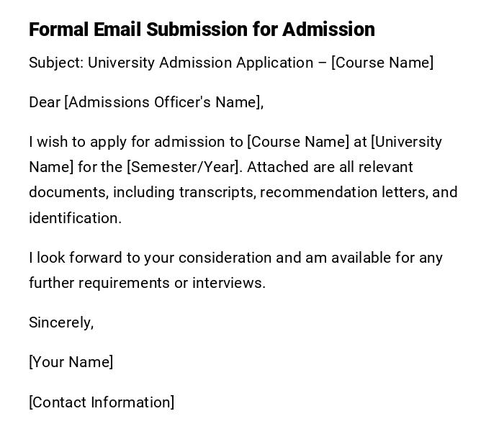Click the 'Subject:' label text

coord(56,63)
